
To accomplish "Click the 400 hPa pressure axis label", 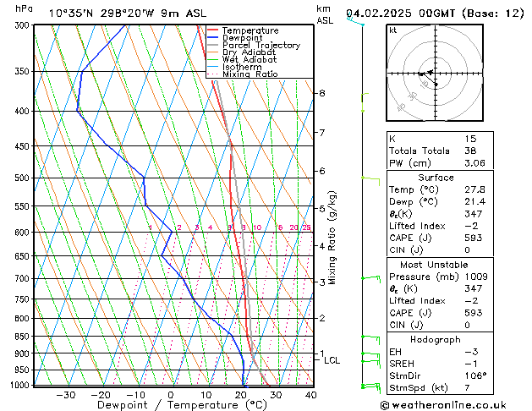I will click(24, 112).
